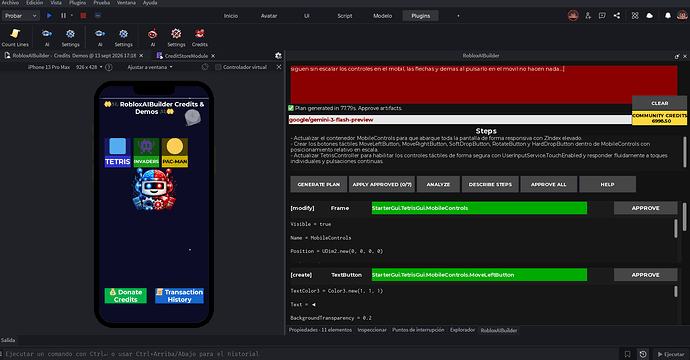Open the user profile avatar
The image size is (690, 360).
(x=682, y=15)
